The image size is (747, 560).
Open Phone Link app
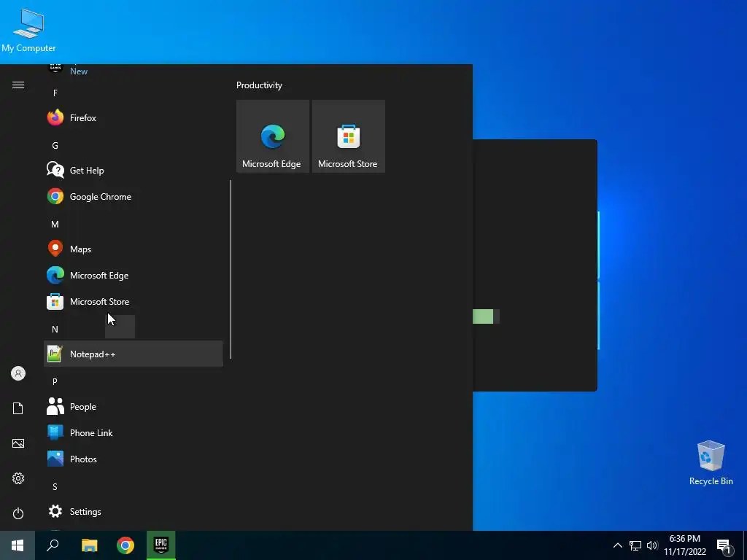[x=133, y=432]
